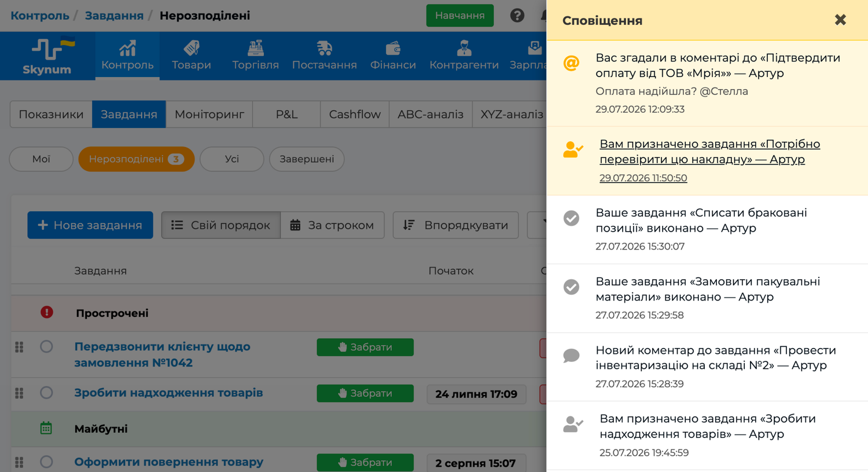This screenshot has height=472, width=868.
Task: Click the green calendar icon near Майбутні
Action: tap(46, 429)
